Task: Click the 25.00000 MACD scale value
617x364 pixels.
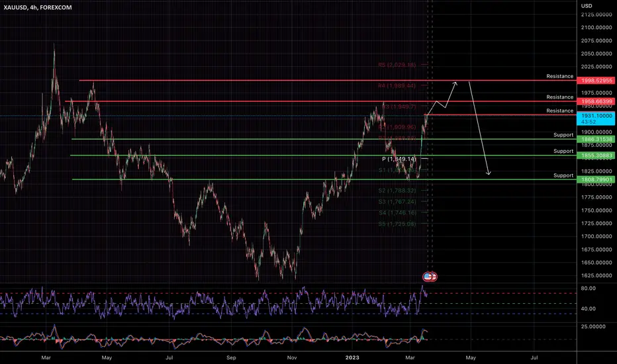Action: [593, 327]
